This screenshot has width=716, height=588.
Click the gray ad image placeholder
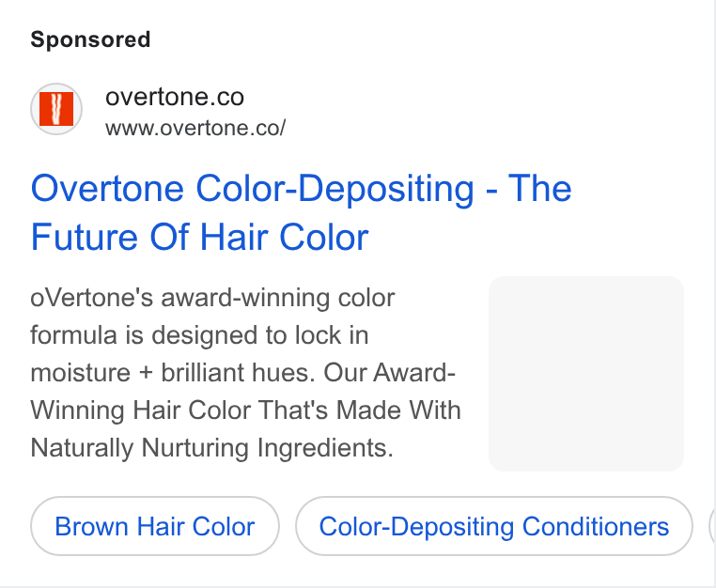(586, 374)
